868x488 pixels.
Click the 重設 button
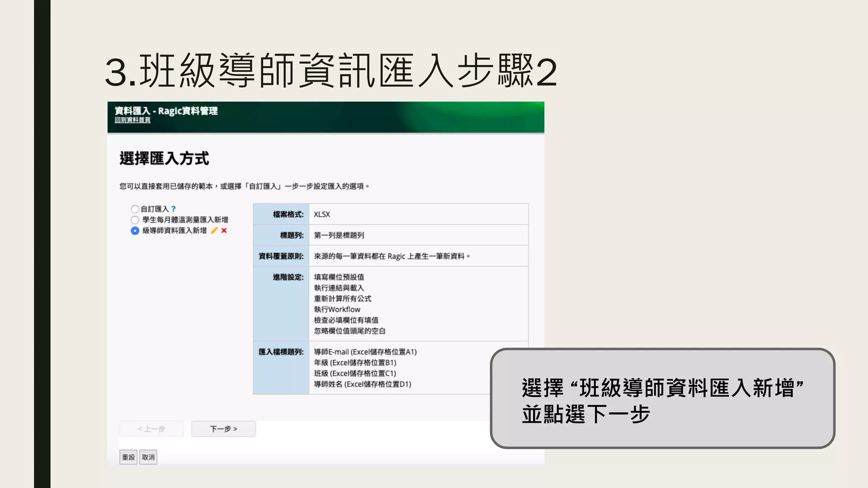(128, 457)
